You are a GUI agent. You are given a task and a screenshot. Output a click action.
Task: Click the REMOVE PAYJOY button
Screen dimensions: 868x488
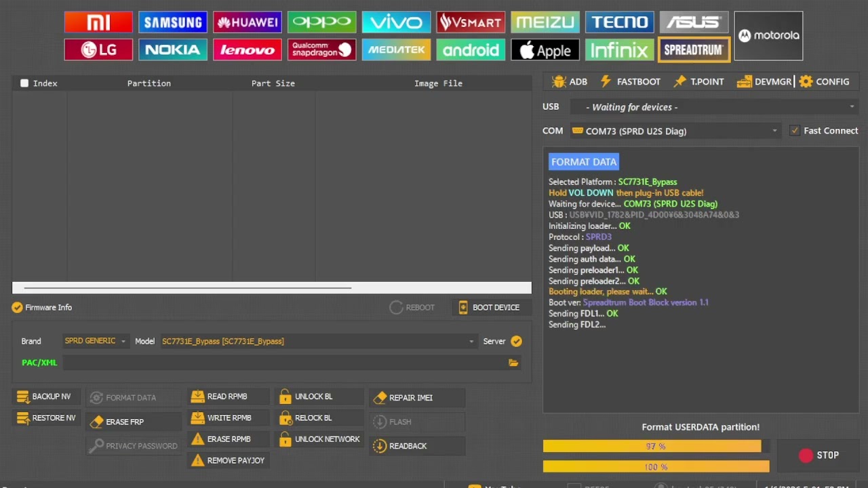tap(229, 461)
